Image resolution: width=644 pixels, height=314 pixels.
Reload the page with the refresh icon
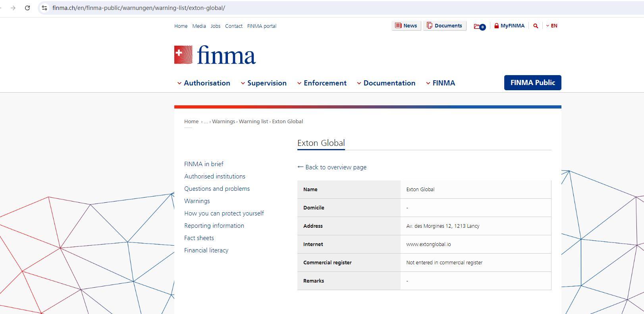[x=27, y=8]
